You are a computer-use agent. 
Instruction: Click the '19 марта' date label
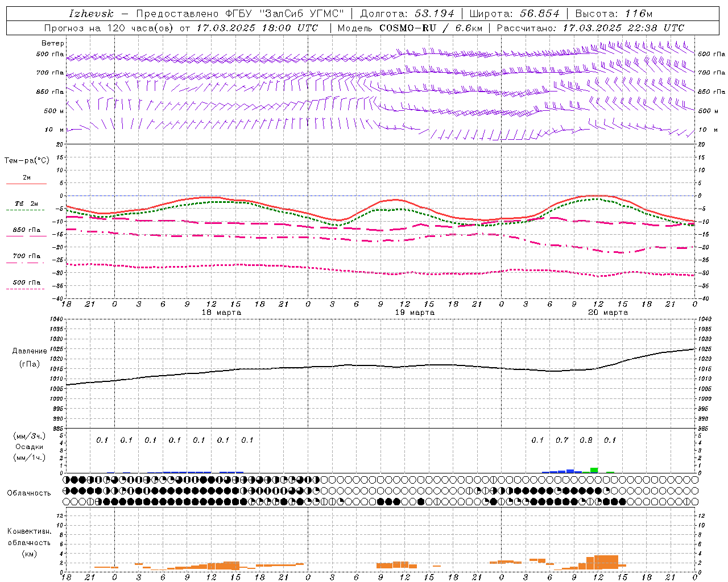[x=415, y=313]
